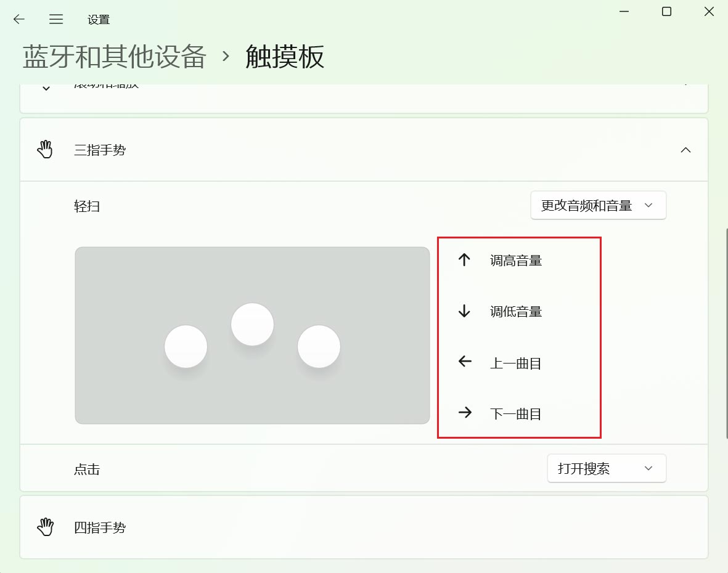Select the up arrow for 调高音量
The height and width of the screenshot is (573, 728).
click(x=464, y=259)
